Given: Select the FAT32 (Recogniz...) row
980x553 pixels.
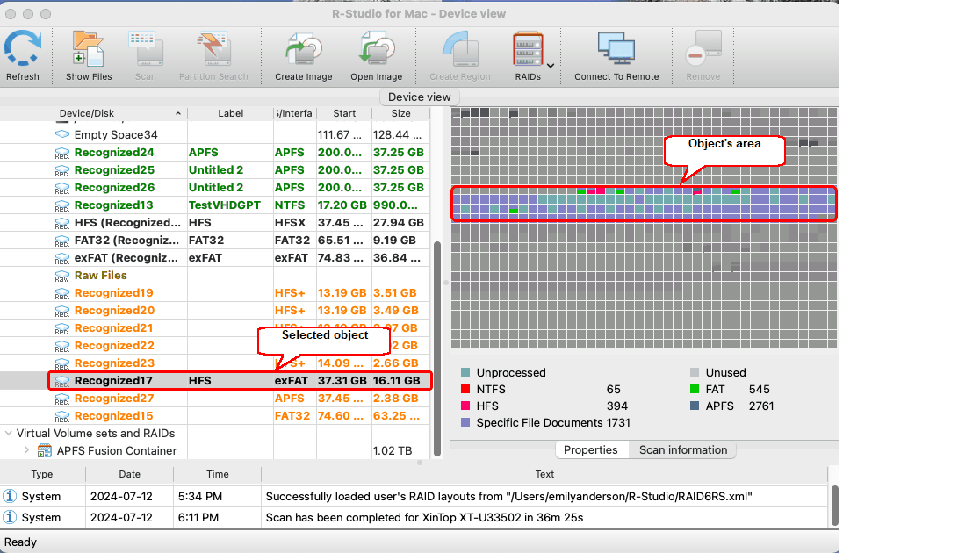Looking at the screenshot, I should point(215,240).
